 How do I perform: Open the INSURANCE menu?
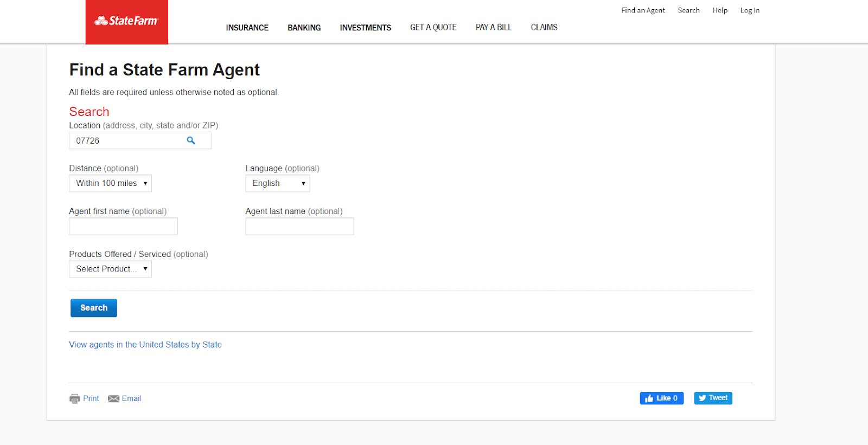click(x=247, y=28)
